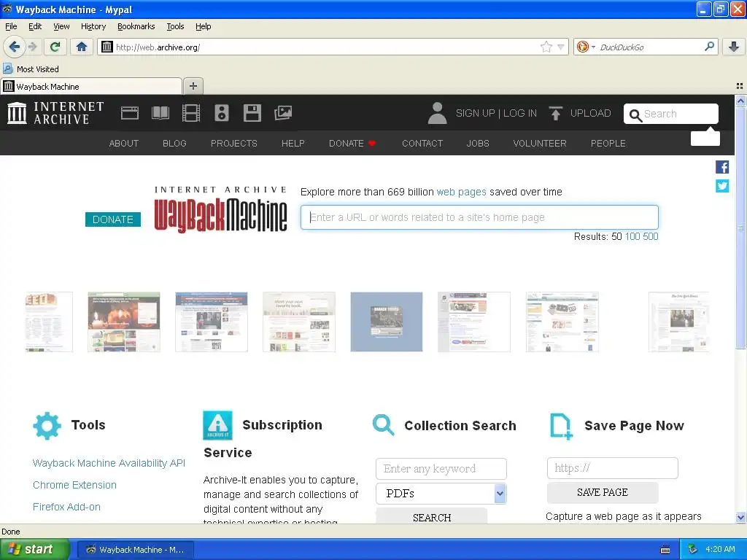The height and width of the screenshot is (560, 747).
Task: Click DONATE with heart in navigation
Action: tap(352, 144)
